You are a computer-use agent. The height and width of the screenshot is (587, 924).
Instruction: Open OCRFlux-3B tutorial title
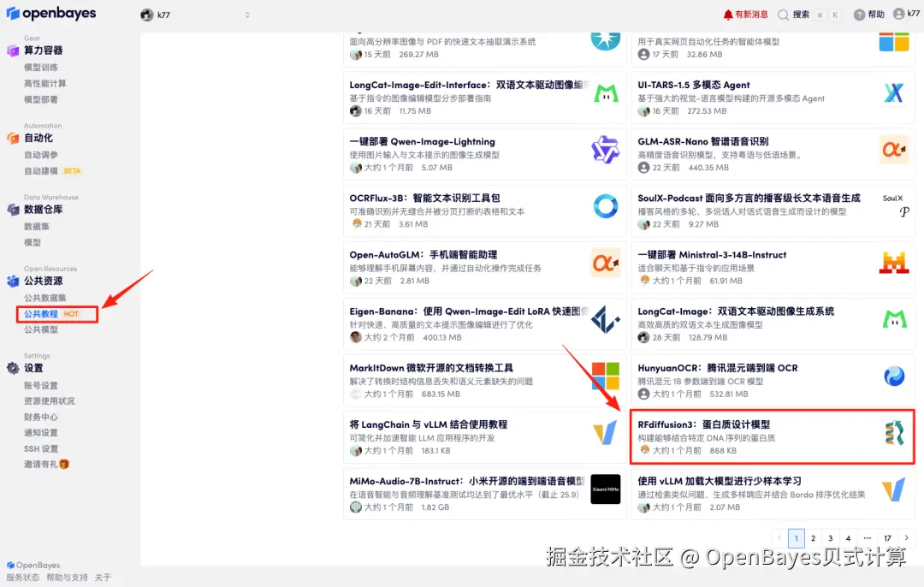pos(424,198)
